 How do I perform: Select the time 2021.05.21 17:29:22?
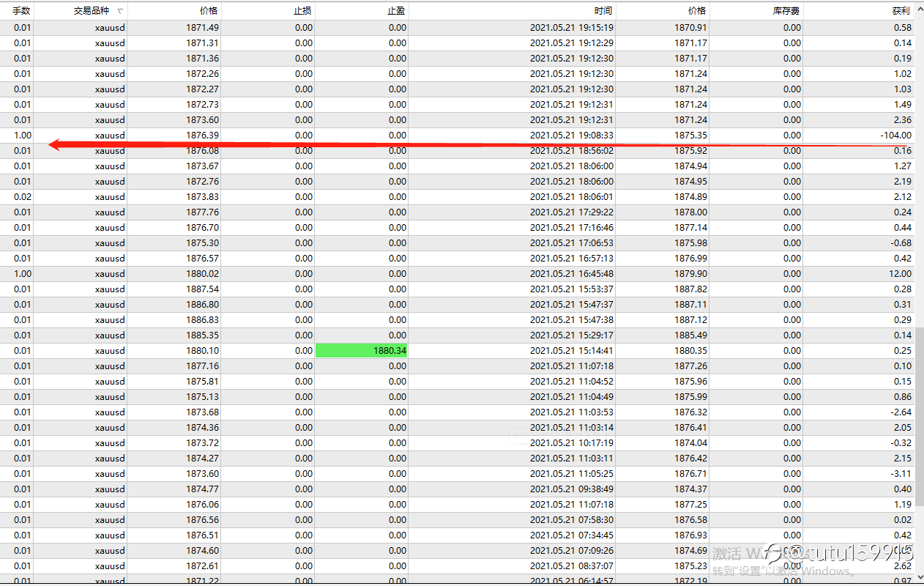[x=572, y=212]
